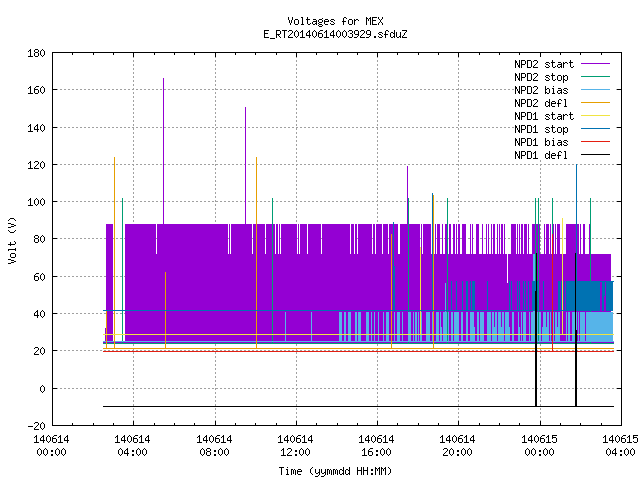Click the 'Time (yymmdd HH:MM)' x-axis label
The image size is (640, 480).
point(335,471)
